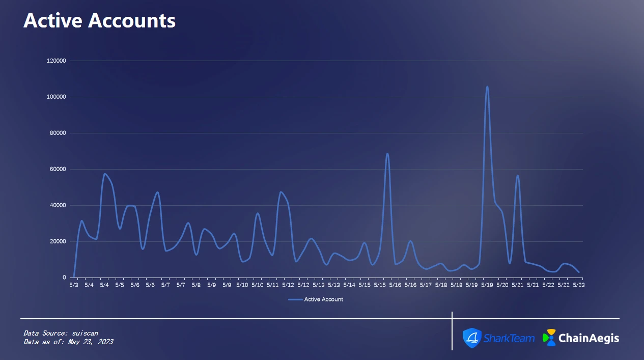Screen dimensions: 644x360
Task: Click the chart peak near 69000
Action: 387,153
